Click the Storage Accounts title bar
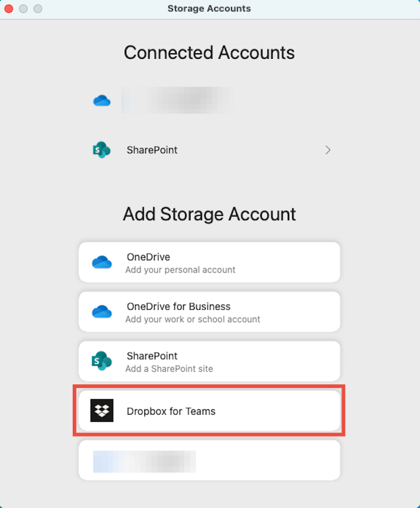Viewport: 420px width, 508px height. coord(209,8)
